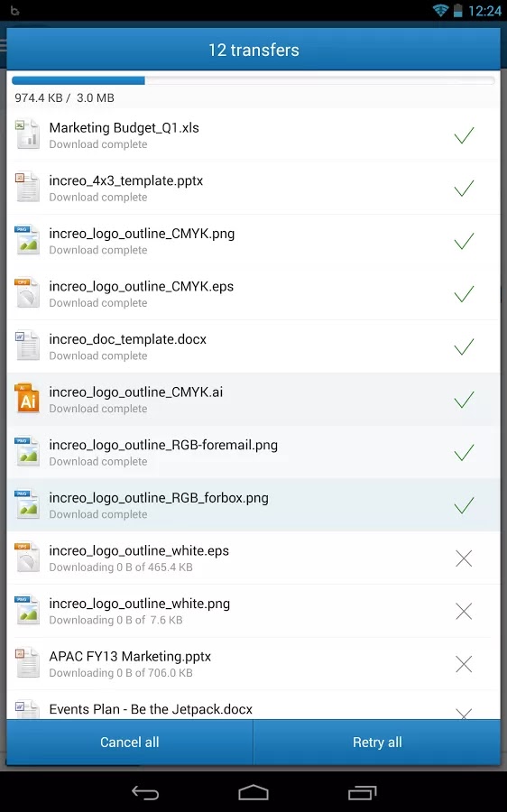Click the green checkmark for increo_doc_template.docx
The image size is (507, 812).
coord(464,346)
